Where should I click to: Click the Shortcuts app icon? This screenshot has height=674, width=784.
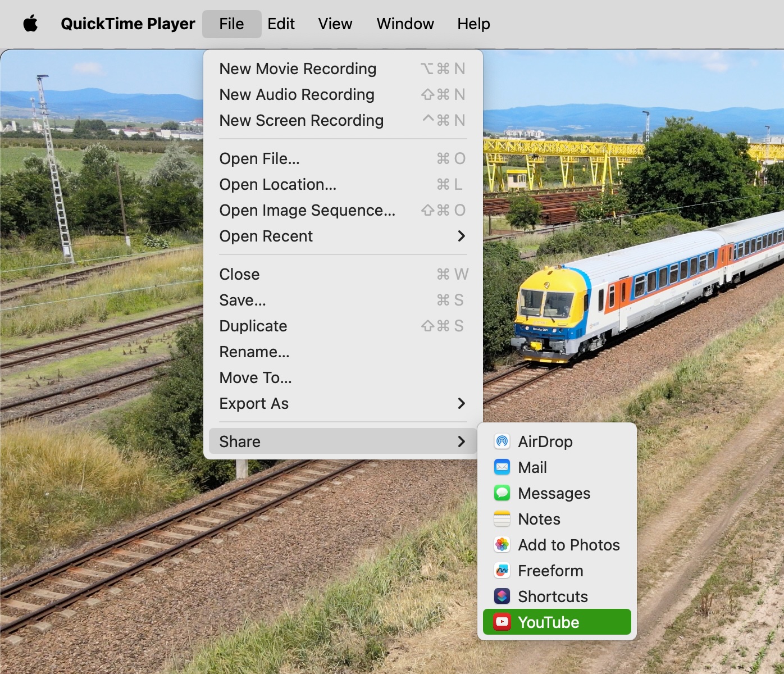pyautogui.click(x=502, y=596)
